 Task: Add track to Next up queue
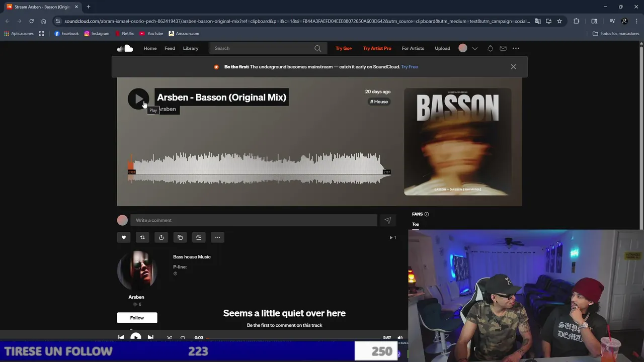tap(199, 237)
